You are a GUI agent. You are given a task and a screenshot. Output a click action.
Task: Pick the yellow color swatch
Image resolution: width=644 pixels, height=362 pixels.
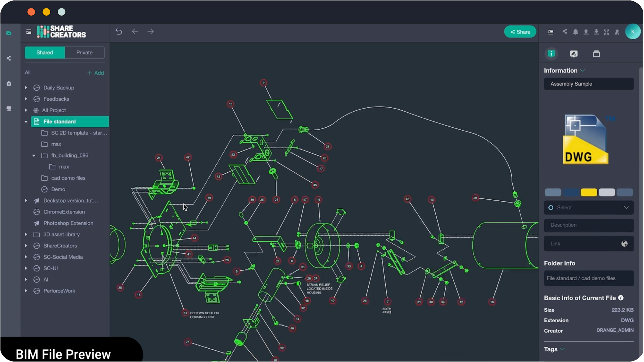point(589,192)
